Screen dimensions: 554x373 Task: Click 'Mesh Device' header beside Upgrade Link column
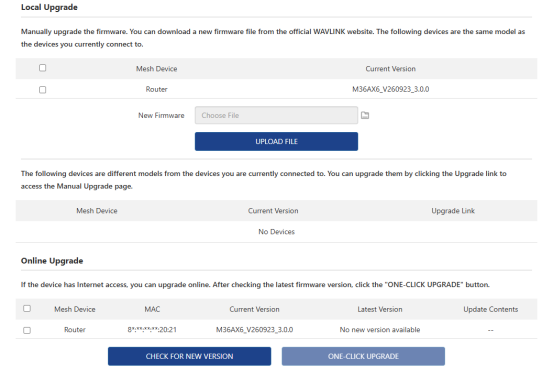[x=97, y=211]
